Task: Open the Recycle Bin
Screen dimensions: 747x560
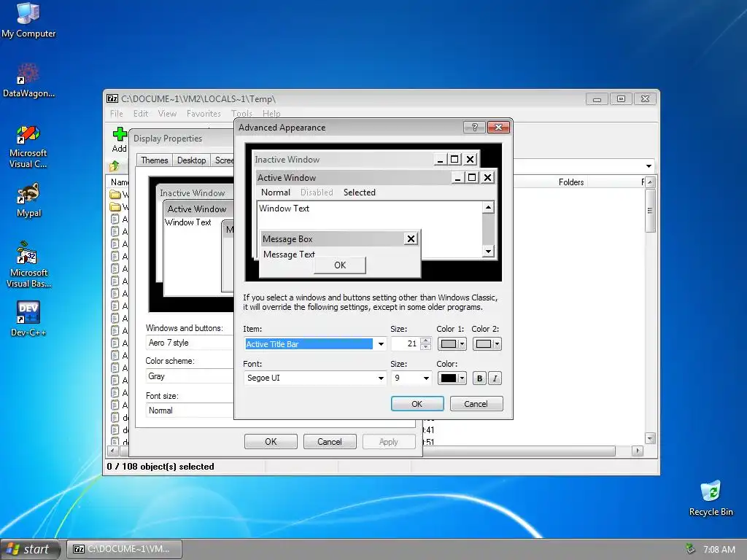Action: 711,498
